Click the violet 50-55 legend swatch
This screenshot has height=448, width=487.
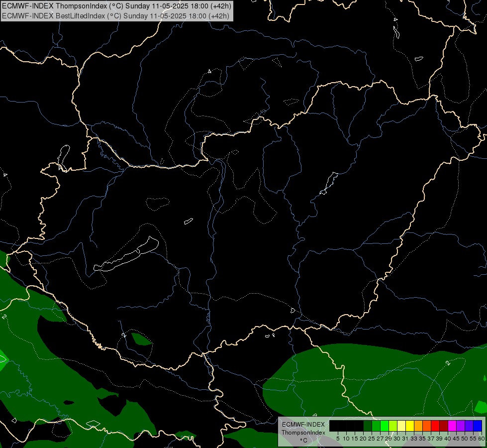coord(469,426)
